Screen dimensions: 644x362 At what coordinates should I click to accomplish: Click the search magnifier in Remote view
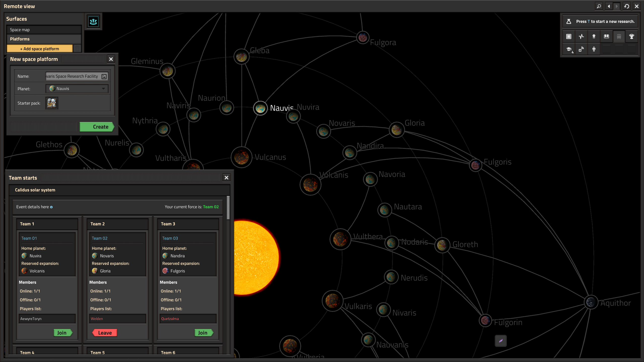(599, 6)
